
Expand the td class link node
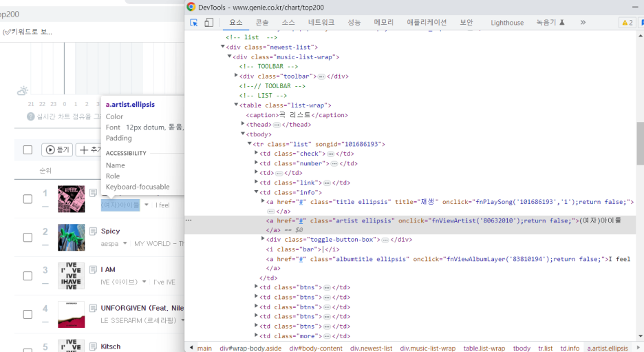pos(256,182)
